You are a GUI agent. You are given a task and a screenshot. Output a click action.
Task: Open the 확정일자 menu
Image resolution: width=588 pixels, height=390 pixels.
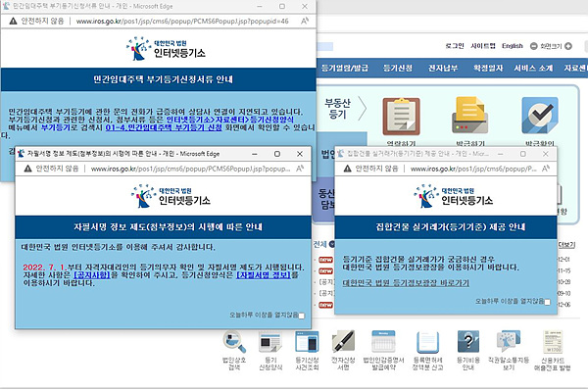point(488,69)
